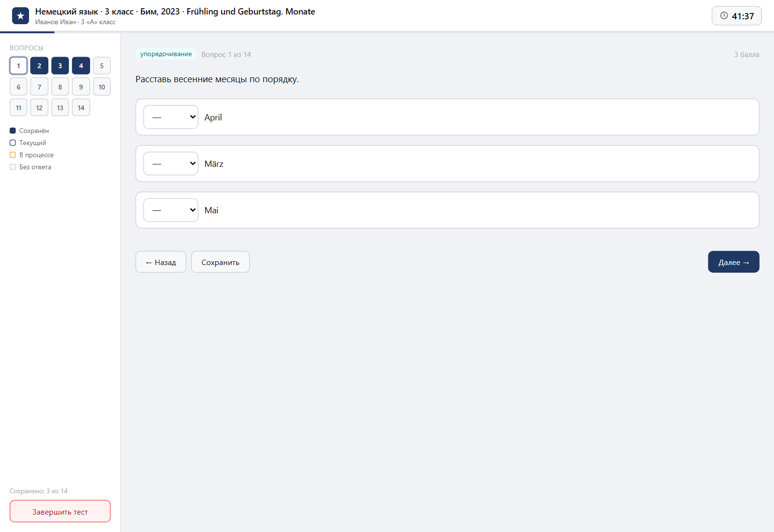Open question 7
Image resolution: width=774 pixels, height=532 pixels.
(39, 87)
